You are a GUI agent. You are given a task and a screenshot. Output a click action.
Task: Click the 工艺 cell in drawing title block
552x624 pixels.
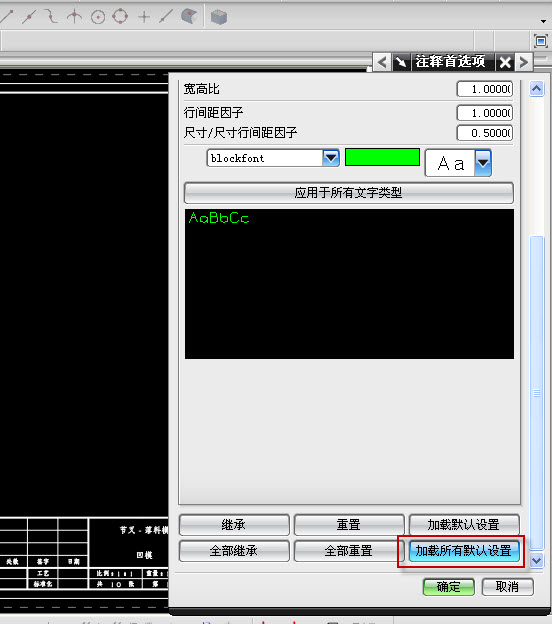[x=43, y=573]
